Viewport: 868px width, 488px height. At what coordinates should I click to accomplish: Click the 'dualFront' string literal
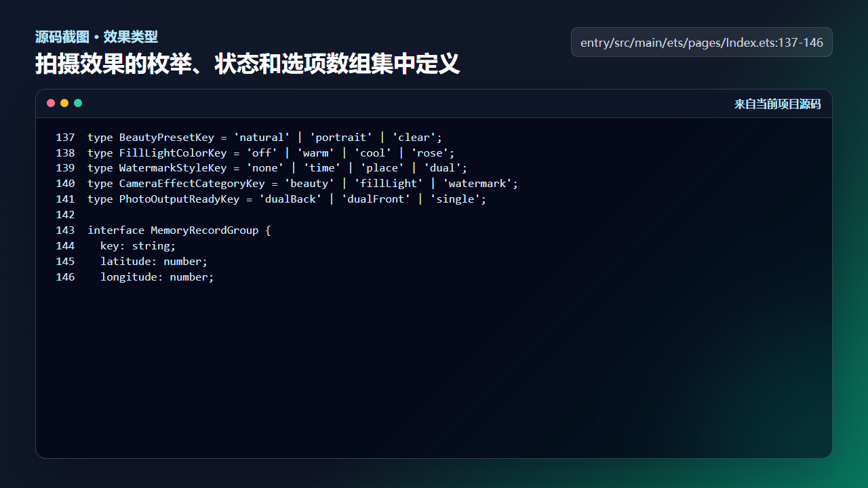point(376,199)
